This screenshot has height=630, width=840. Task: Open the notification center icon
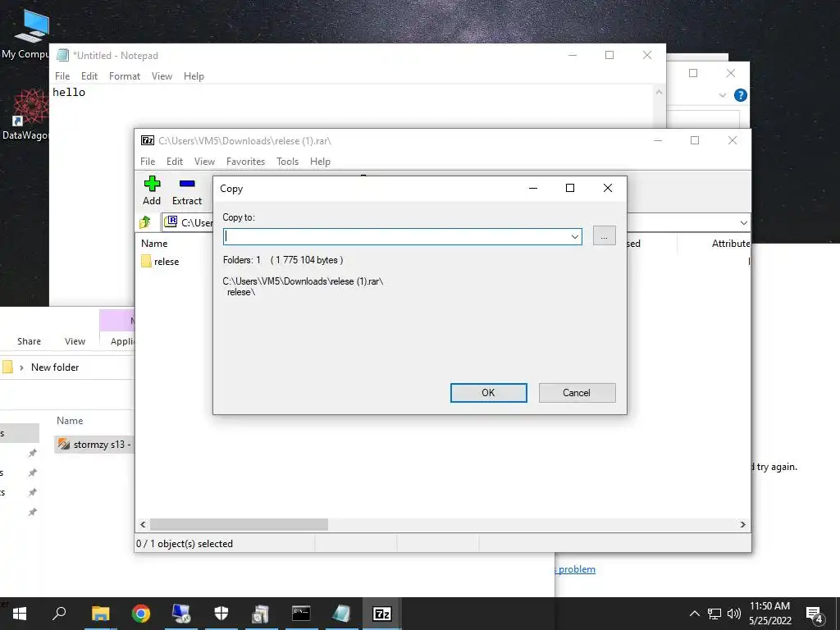(x=815, y=614)
